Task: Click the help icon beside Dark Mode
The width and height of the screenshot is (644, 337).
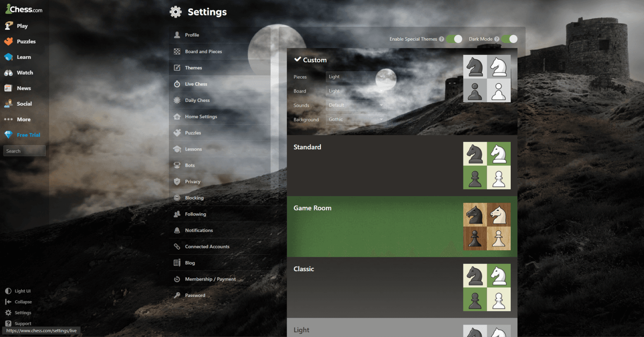Action: (497, 39)
